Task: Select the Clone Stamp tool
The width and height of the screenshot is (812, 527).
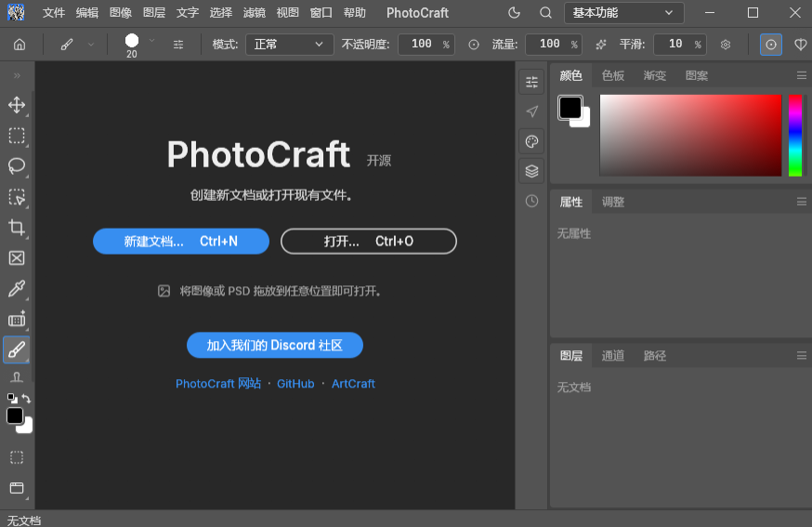Action: pos(17,376)
